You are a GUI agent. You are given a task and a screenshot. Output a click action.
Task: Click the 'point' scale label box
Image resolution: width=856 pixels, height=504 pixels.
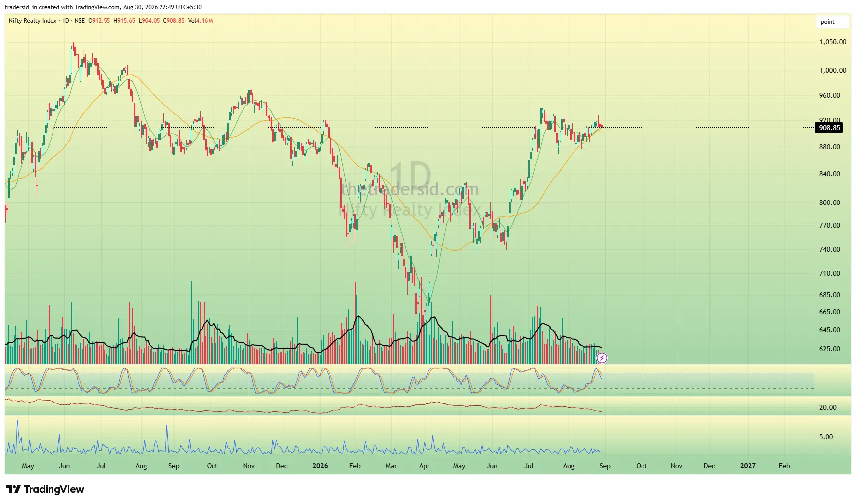click(x=832, y=22)
